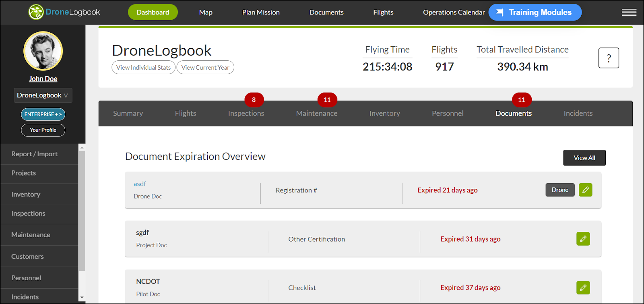Open Your Profile button
The height and width of the screenshot is (304, 644).
43,130
